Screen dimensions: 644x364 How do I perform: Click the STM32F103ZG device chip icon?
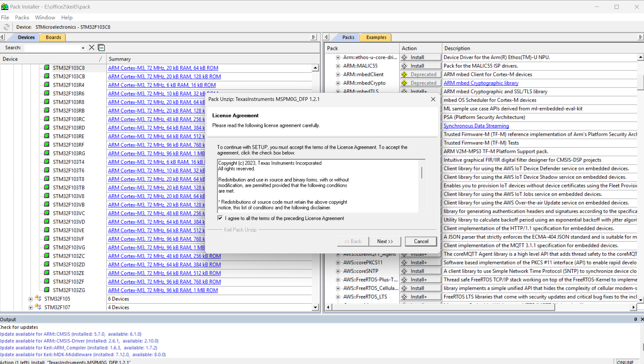(x=47, y=290)
